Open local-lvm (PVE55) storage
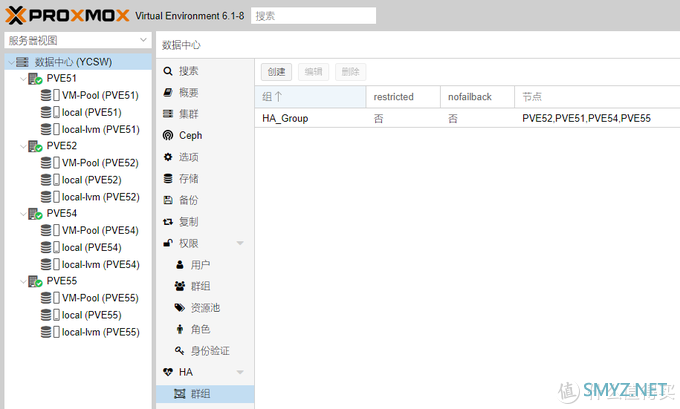Viewport: 680px width, 409px height. pyautogui.click(x=101, y=332)
